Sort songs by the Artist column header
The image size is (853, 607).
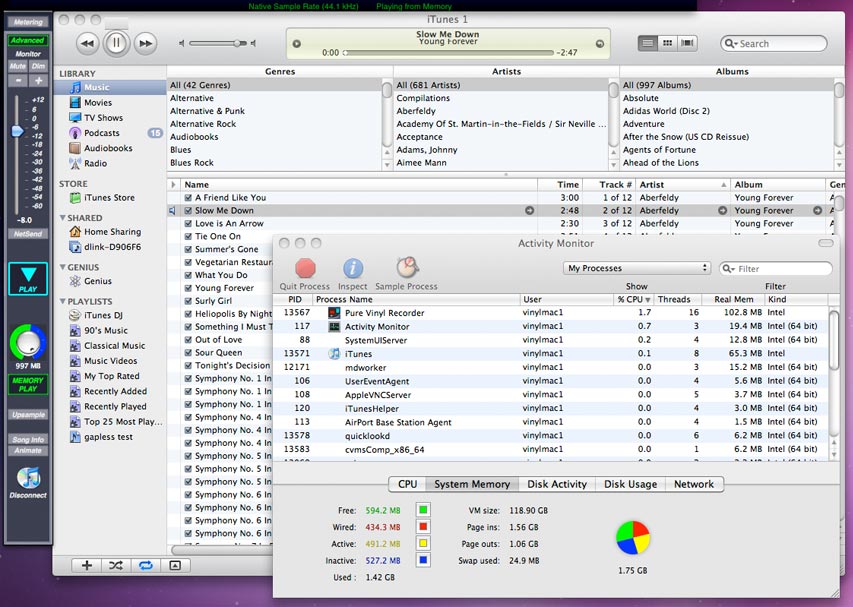683,184
